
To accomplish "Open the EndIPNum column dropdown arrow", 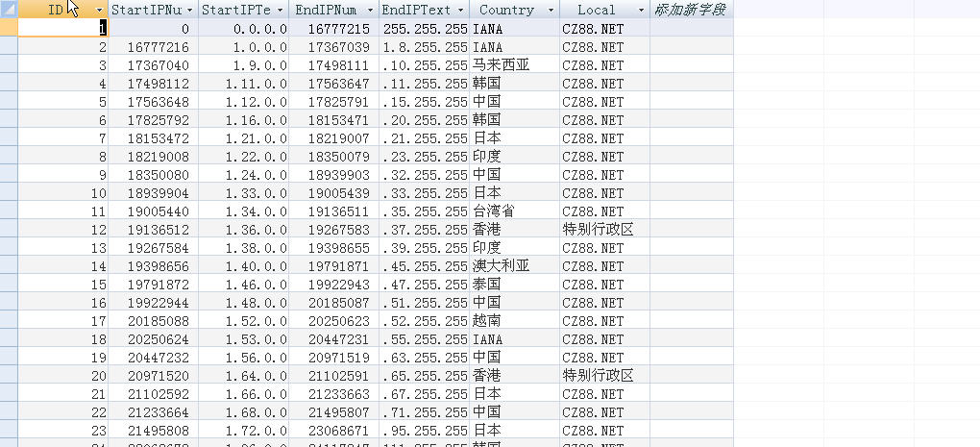I will coord(369,10).
